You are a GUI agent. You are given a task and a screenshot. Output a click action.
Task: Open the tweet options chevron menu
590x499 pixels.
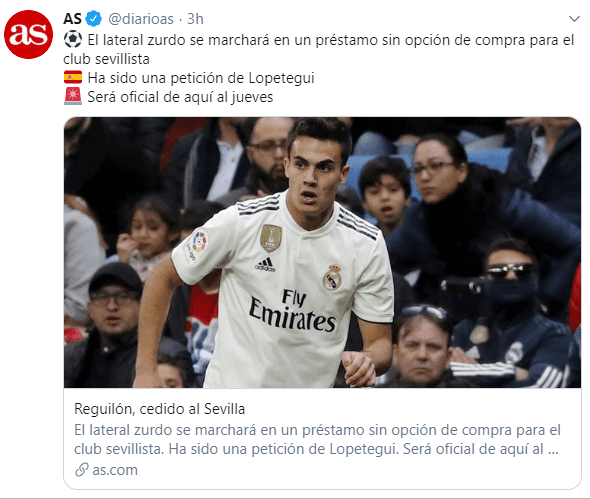pyautogui.click(x=574, y=19)
